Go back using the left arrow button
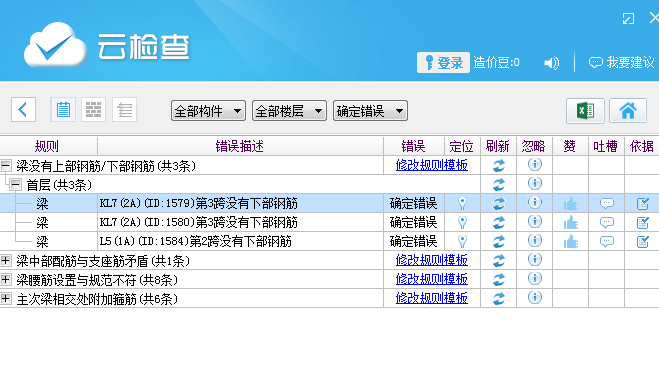This screenshot has height=382, width=659. [x=23, y=110]
